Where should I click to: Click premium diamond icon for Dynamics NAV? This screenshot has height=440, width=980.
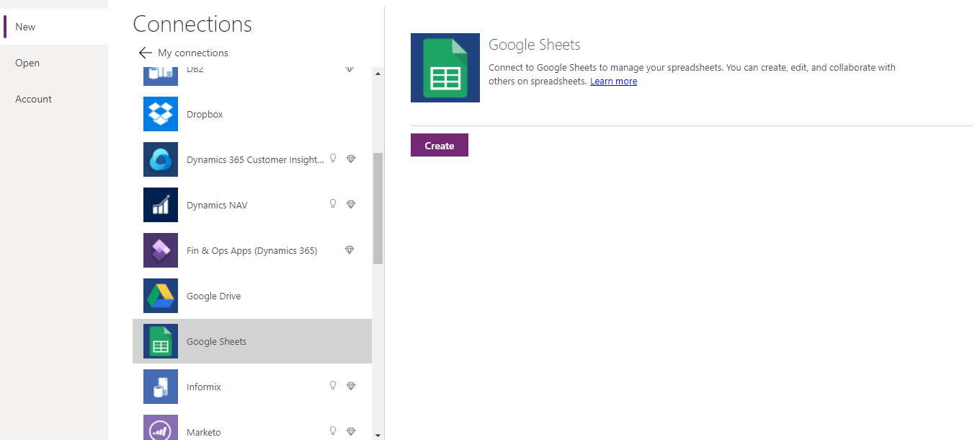[351, 204]
